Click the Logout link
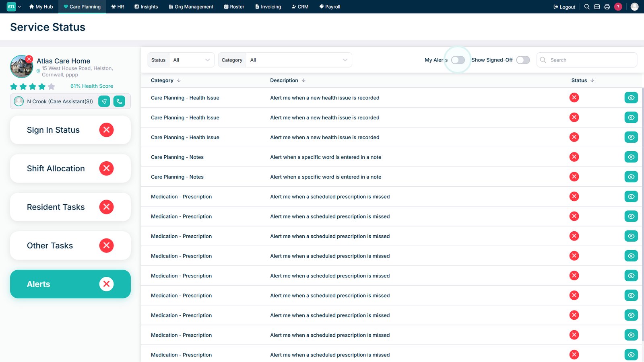 [x=564, y=7]
